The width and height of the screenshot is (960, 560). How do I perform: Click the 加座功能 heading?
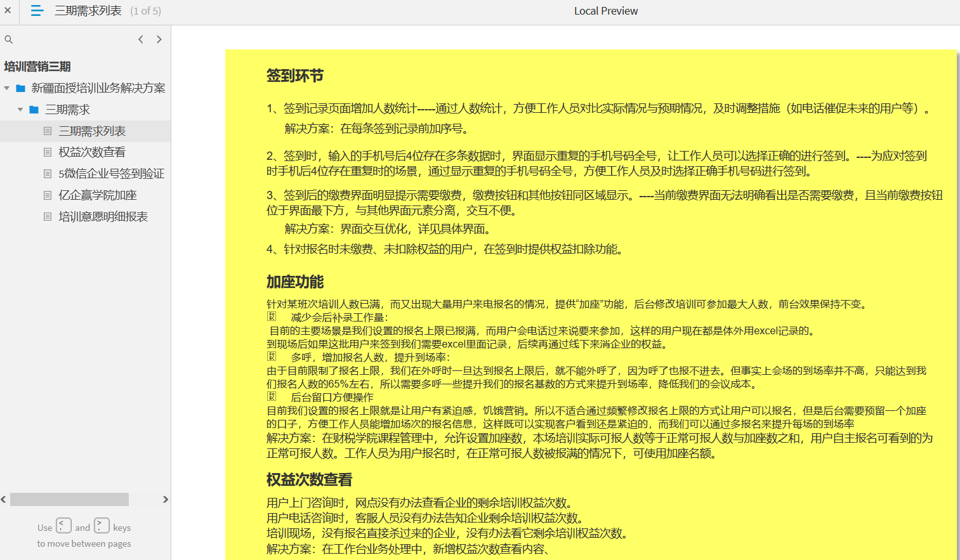coord(295,282)
